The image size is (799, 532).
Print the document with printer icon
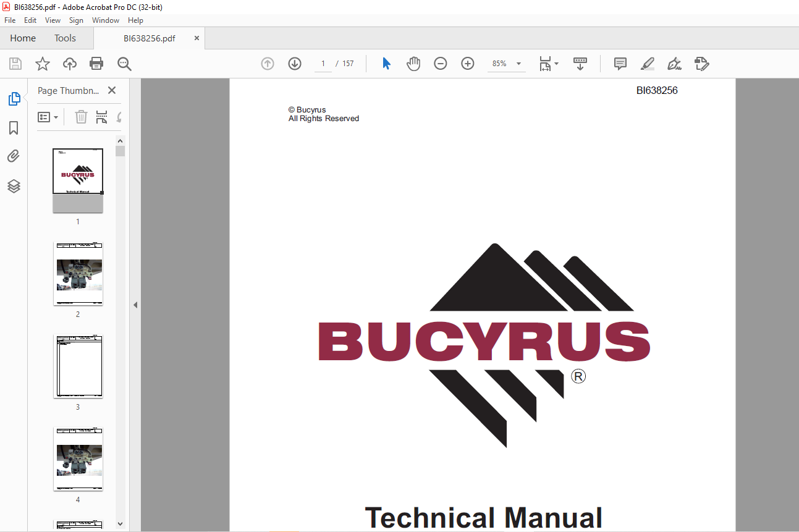tap(96, 64)
